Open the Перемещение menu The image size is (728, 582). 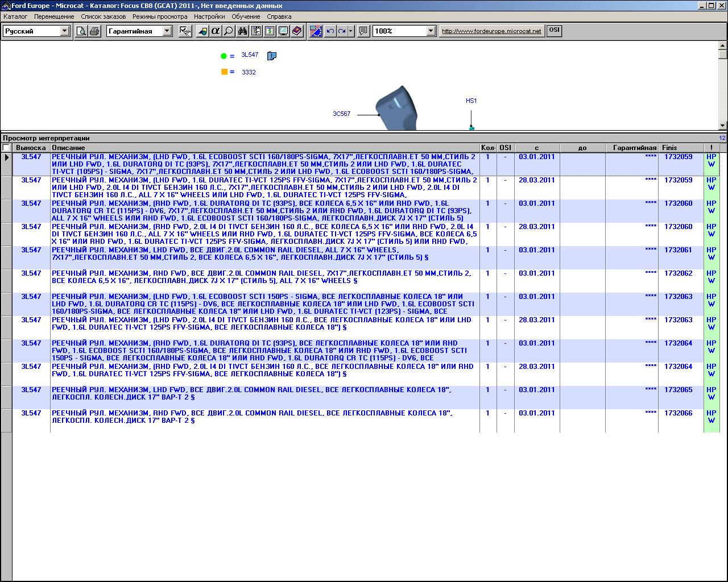coord(54,16)
